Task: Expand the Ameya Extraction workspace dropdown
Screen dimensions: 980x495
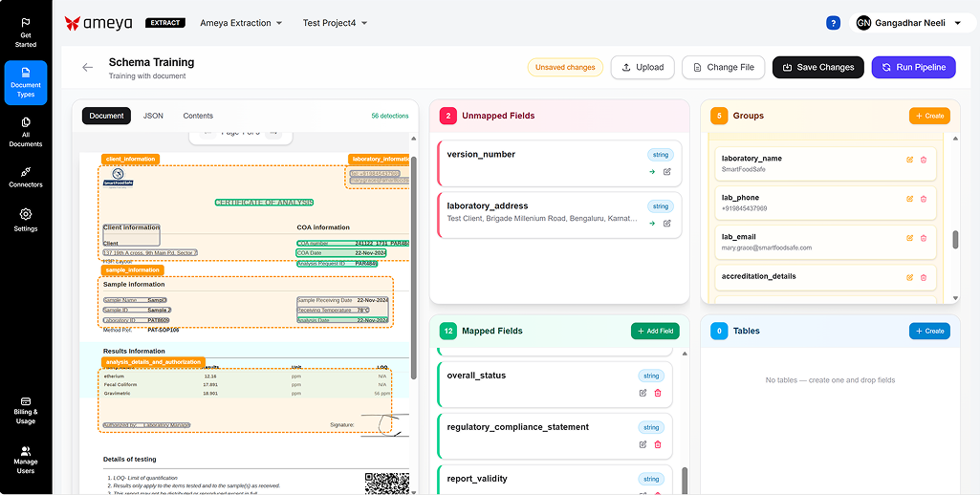Action: (x=241, y=23)
